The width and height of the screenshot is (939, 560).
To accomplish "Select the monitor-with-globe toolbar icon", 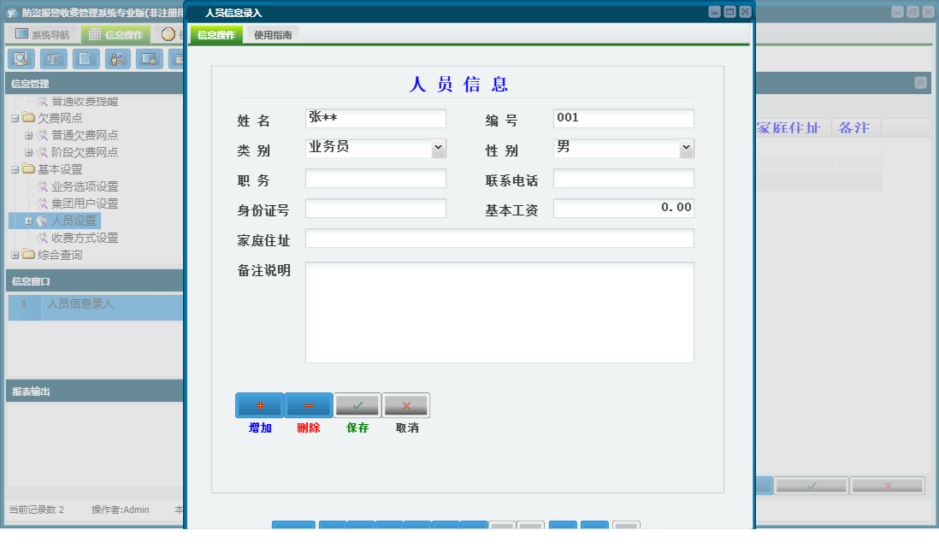I will coord(149,58).
